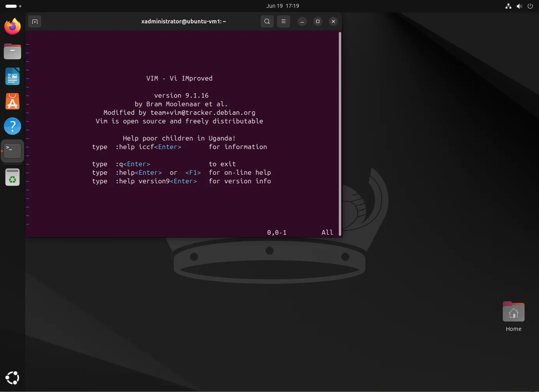
Task: Open LibreOffice Writer from the dock
Action: 12,76
